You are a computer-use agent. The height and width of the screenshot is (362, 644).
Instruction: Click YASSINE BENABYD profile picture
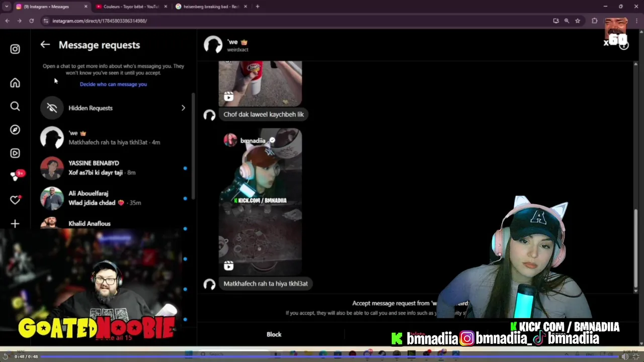[x=52, y=168]
